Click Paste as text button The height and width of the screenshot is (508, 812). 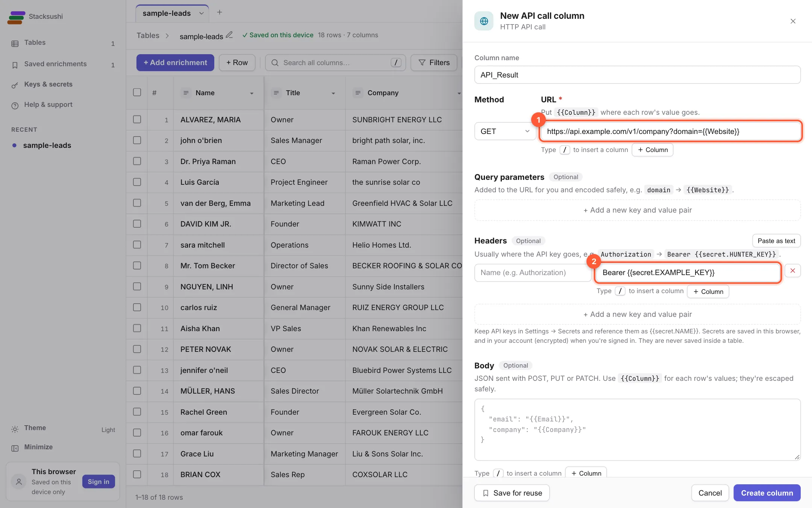click(776, 241)
